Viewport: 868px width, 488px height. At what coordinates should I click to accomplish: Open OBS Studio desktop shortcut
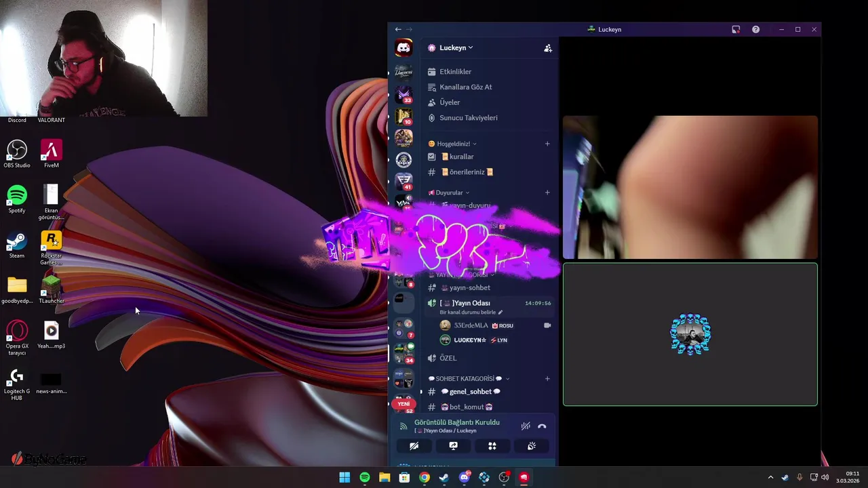click(x=17, y=154)
